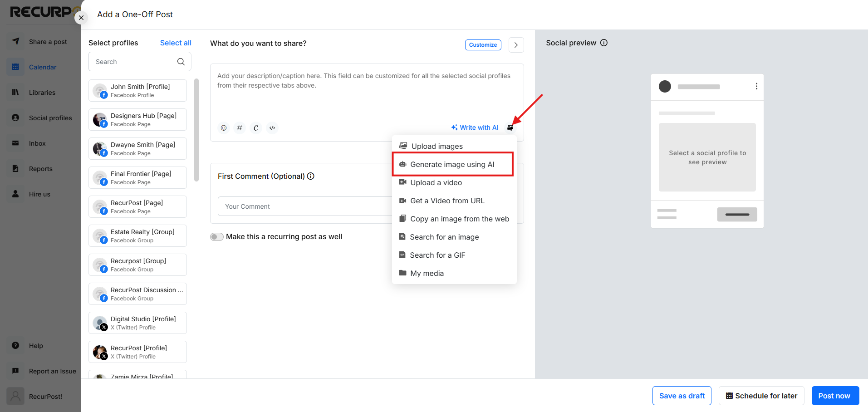Click the profiles list scrollbar

tap(196, 130)
